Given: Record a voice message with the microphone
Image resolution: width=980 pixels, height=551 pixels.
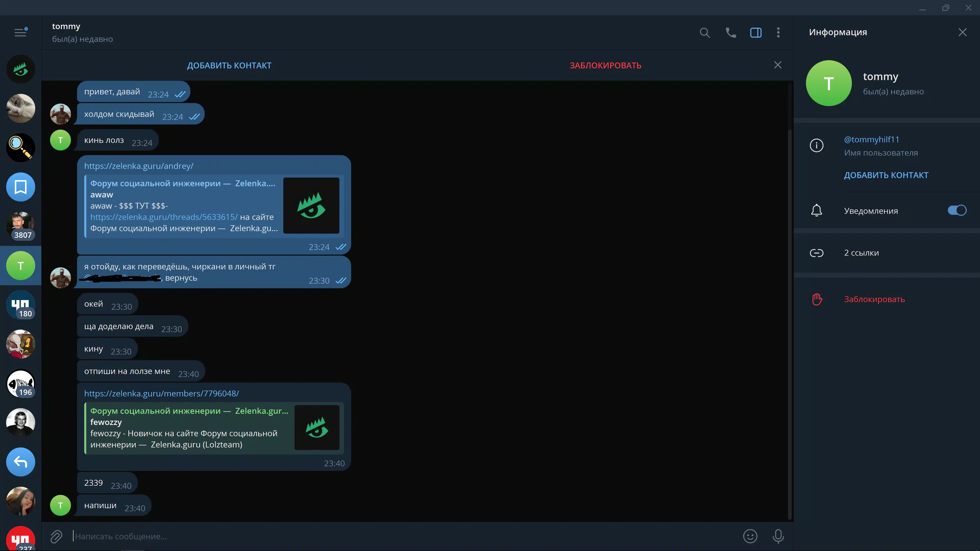Looking at the screenshot, I should (x=778, y=536).
